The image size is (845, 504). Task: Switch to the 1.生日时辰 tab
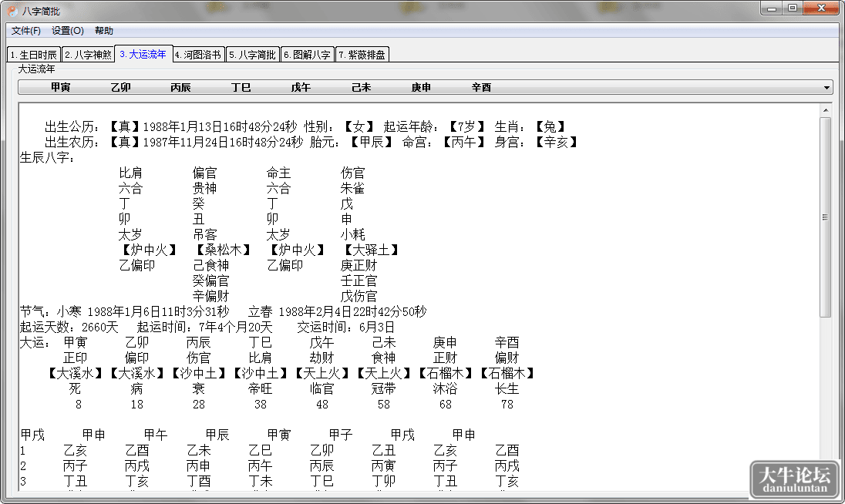[34, 55]
